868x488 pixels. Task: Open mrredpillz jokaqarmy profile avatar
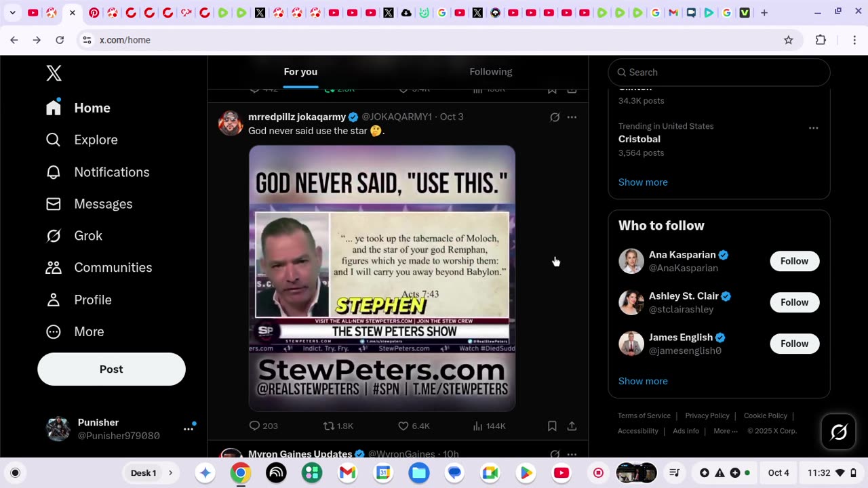[231, 123]
